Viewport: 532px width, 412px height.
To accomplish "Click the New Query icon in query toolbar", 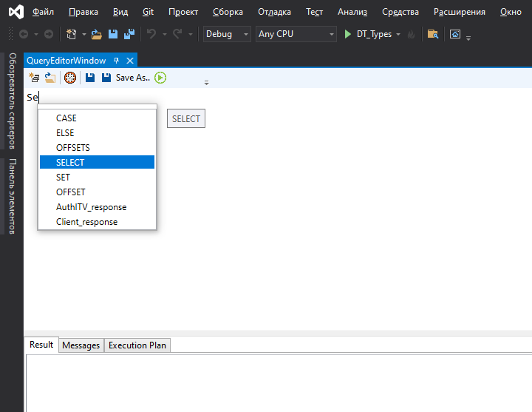I will point(34,78).
